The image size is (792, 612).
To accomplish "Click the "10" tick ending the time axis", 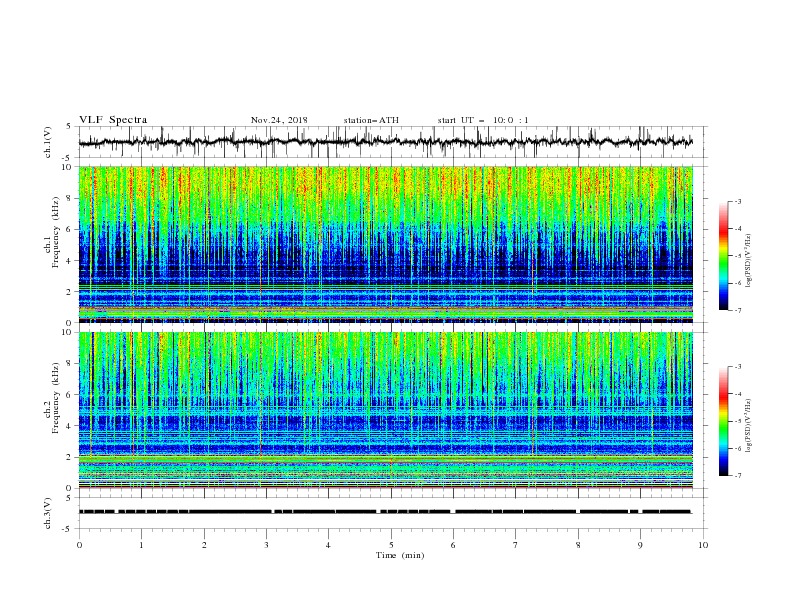I will [703, 545].
